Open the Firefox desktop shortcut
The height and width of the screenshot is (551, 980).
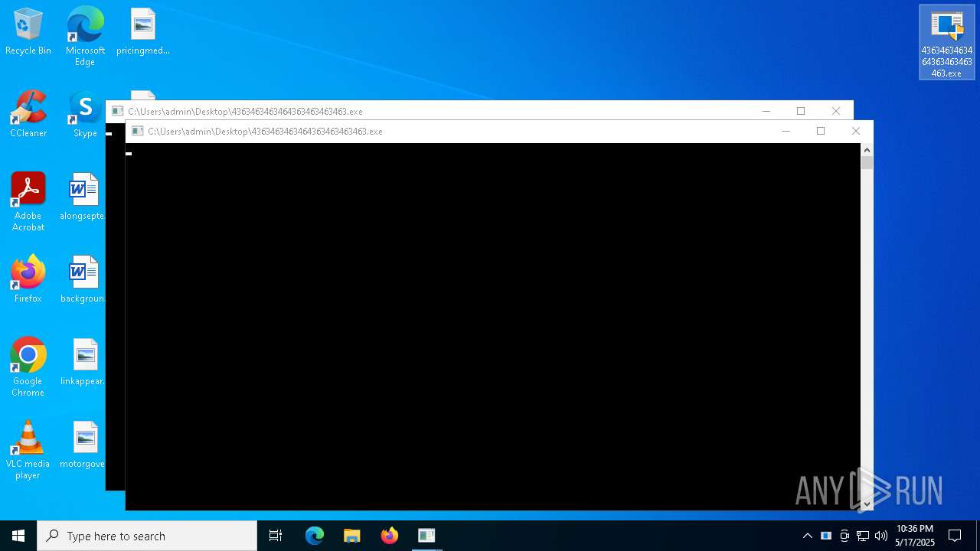[x=28, y=280]
